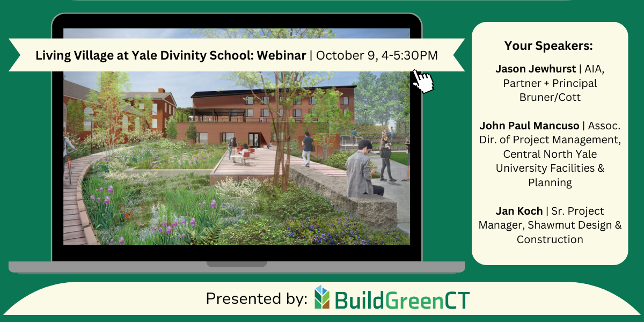The height and width of the screenshot is (322, 644).
Task: Click speaker name Jan Koch
Action: click(519, 211)
